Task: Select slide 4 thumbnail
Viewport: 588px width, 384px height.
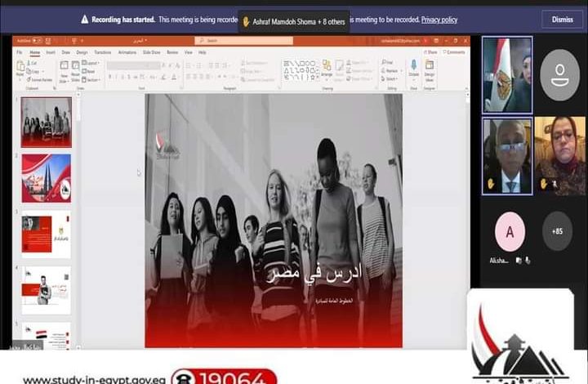Action: (x=46, y=290)
